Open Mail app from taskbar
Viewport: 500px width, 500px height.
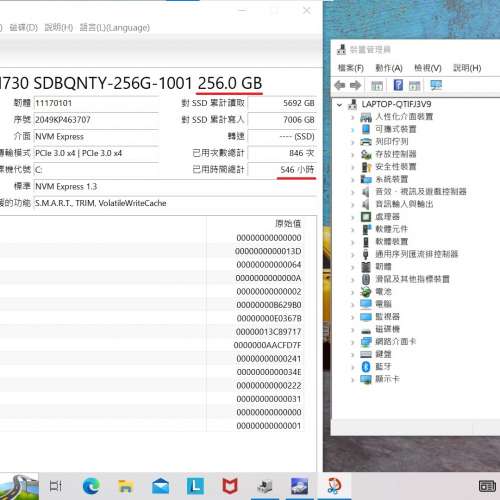[x=160, y=486]
